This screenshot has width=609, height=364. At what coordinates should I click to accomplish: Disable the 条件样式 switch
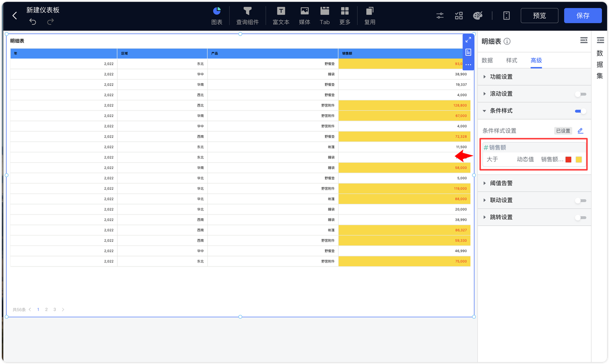(580, 111)
